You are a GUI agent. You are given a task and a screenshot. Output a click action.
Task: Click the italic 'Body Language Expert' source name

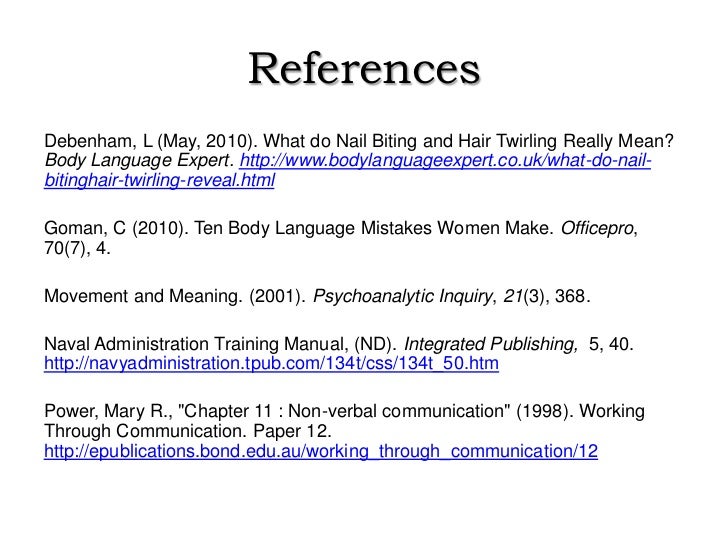click(137, 161)
